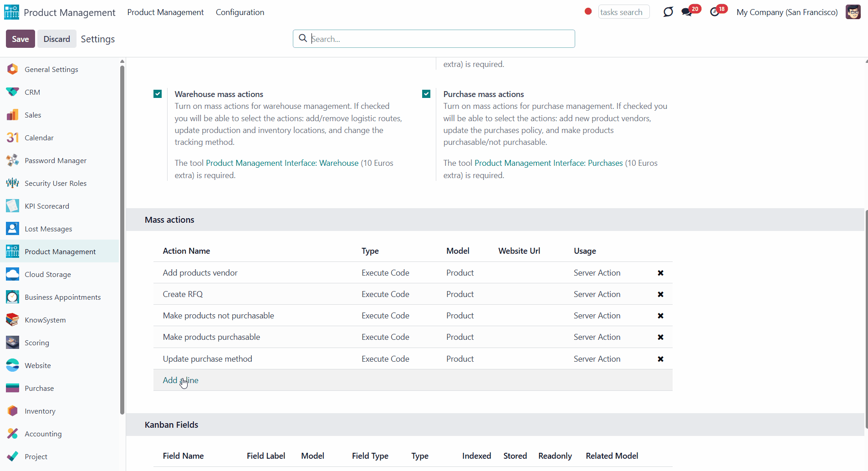This screenshot has height=471, width=868.
Task: Uncheck Warehouse mass actions checkbox
Action: point(158,94)
